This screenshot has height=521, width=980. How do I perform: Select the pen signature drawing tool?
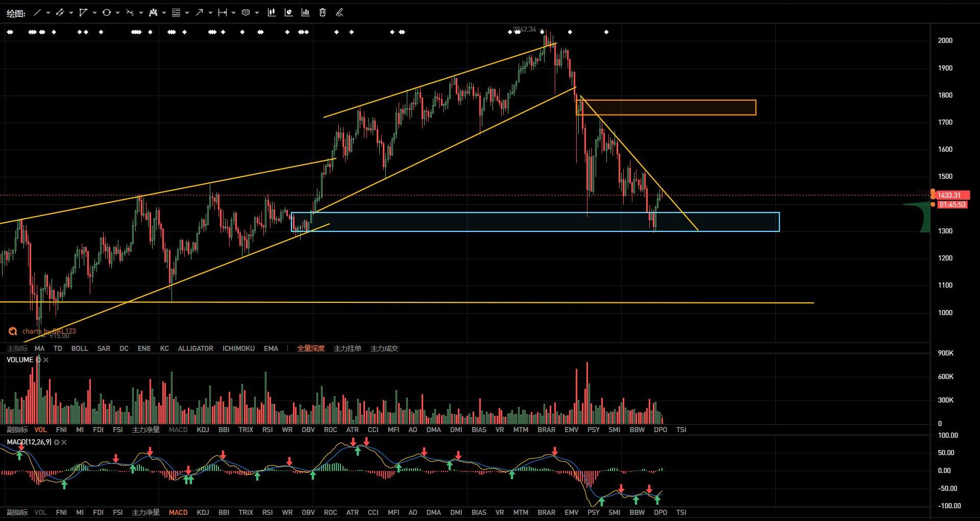coord(339,13)
